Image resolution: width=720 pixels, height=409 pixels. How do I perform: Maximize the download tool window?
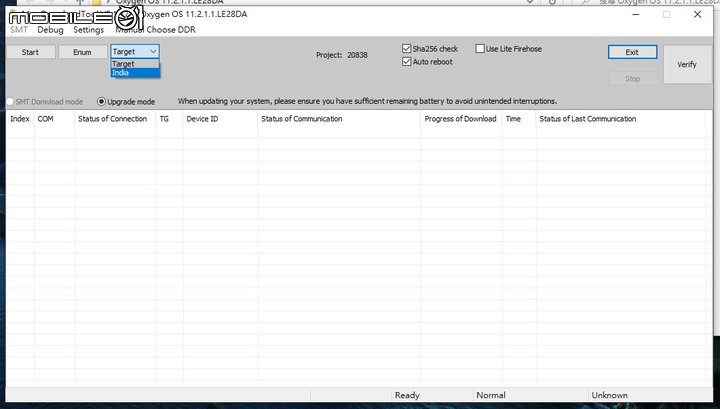[666, 15]
